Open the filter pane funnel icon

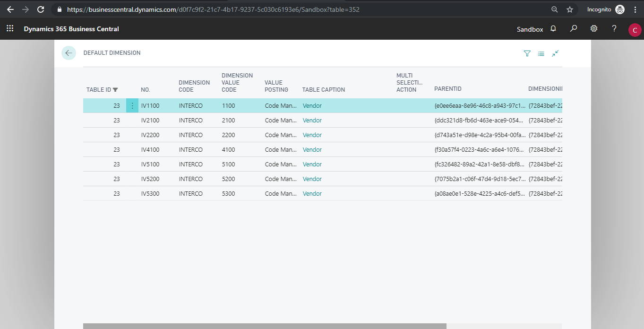coord(527,54)
